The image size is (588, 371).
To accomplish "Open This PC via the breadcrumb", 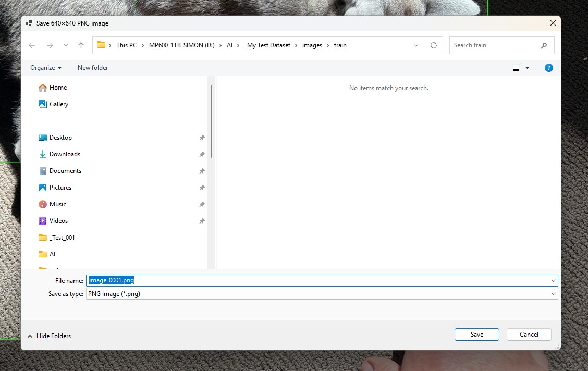I will pos(126,45).
